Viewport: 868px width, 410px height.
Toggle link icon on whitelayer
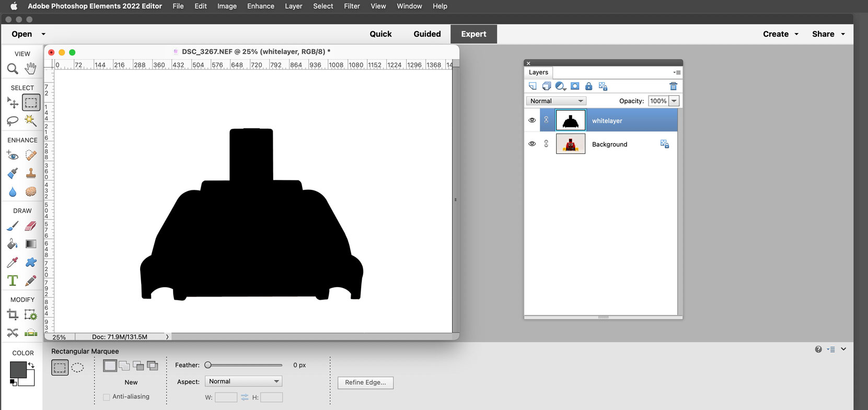pos(546,120)
